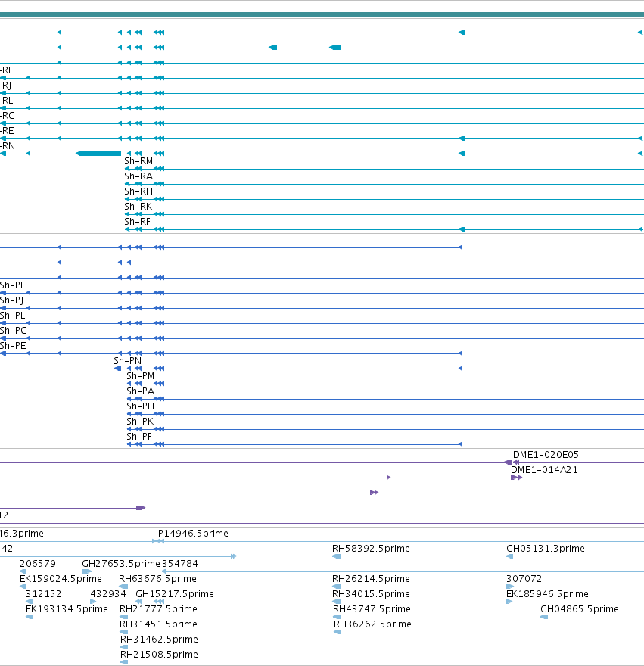The width and height of the screenshot is (644, 666).
Task: Select the GH05131.3prime EST label
Action: [x=546, y=549]
